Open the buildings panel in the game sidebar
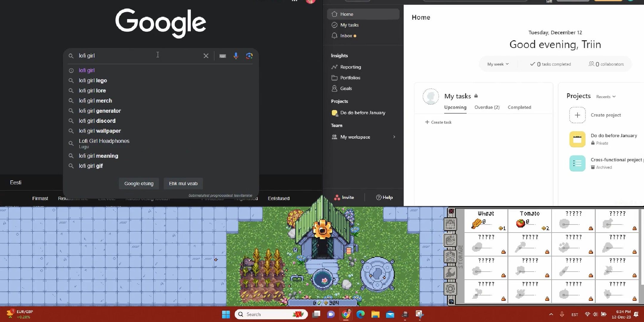 450,256
